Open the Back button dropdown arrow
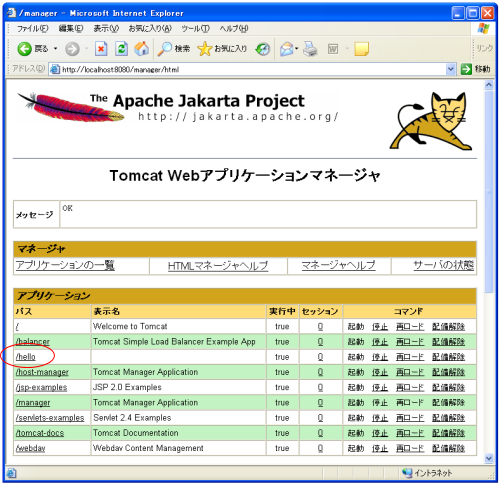 coord(55,49)
